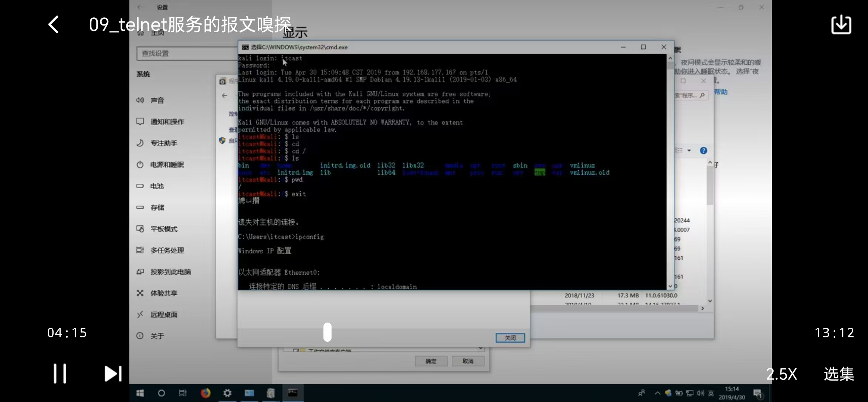The image size is (868, 402).
Task: Open the Windows Start menu
Action: (x=140, y=393)
